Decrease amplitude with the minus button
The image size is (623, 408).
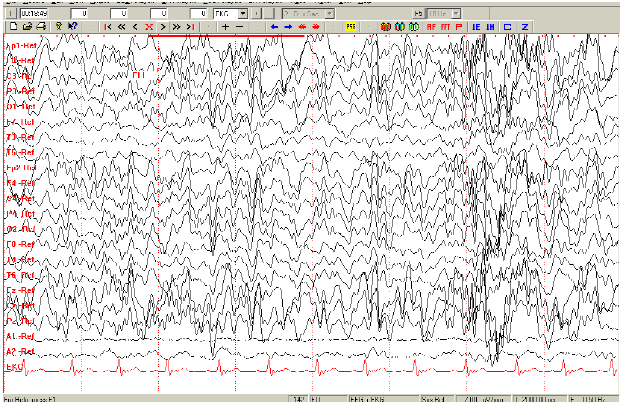[239, 27]
